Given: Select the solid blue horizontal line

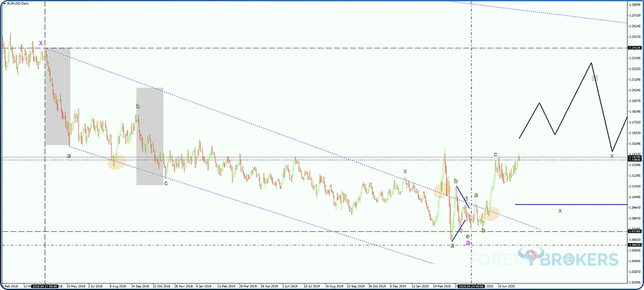Looking at the screenshot, I should pos(570,204).
